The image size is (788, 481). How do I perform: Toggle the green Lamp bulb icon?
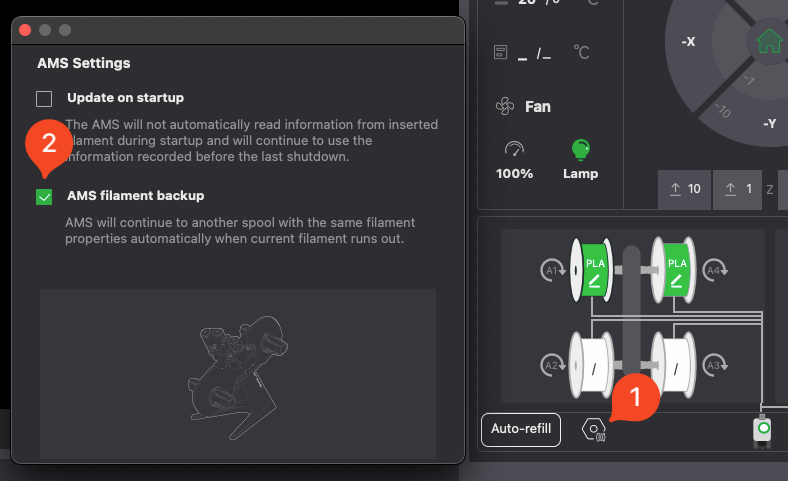pyautogui.click(x=580, y=150)
